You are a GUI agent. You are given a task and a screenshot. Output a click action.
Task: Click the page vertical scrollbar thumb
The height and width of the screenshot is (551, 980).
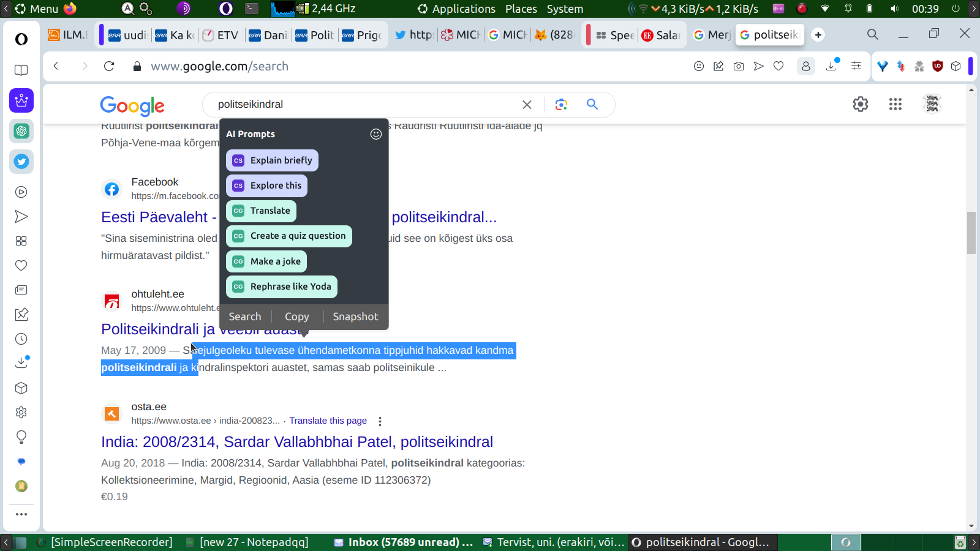point(971,233)
